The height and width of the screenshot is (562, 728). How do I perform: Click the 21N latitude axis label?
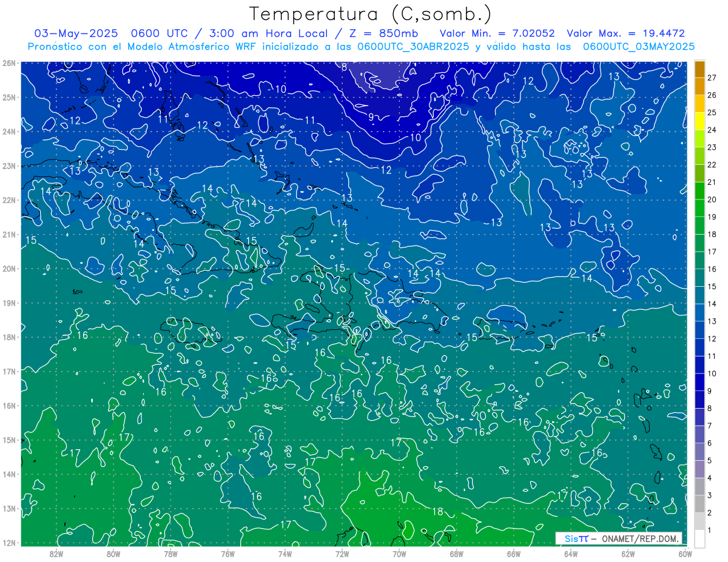(x=8, y=234)
